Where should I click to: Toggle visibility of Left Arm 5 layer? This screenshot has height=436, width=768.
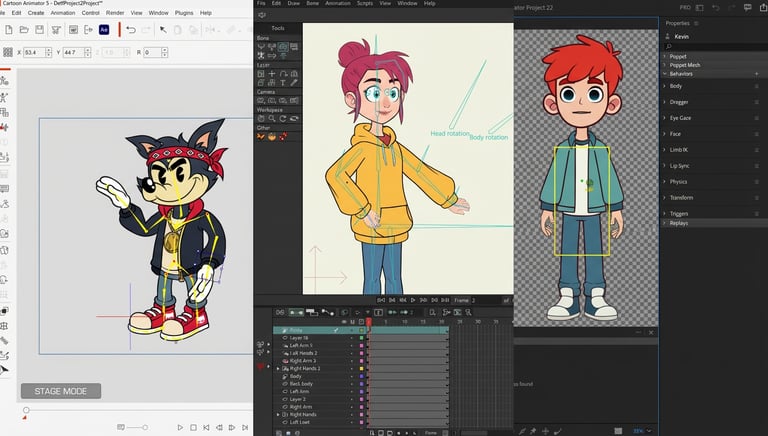click(352, 345)
